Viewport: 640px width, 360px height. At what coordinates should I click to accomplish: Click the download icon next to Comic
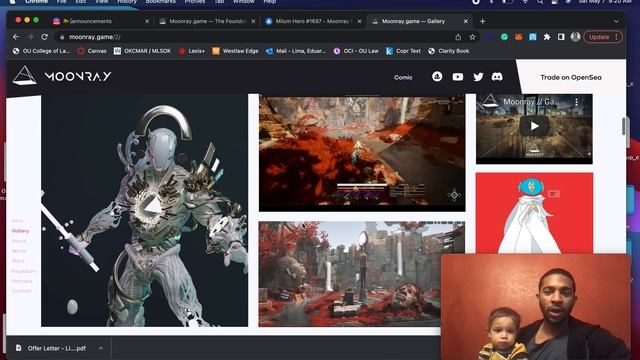(x=437, y=76)
